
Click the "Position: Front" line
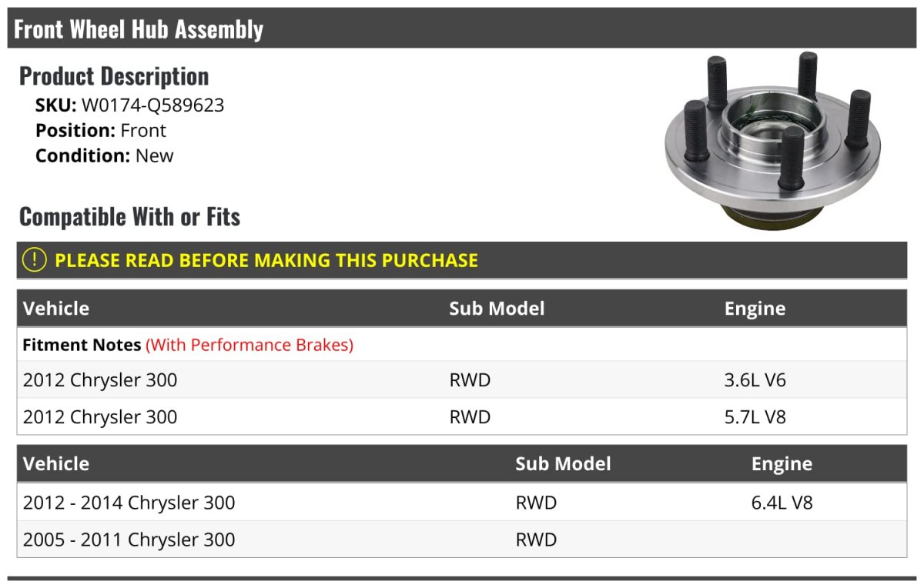pyautogui.click(x=100, y=131)
